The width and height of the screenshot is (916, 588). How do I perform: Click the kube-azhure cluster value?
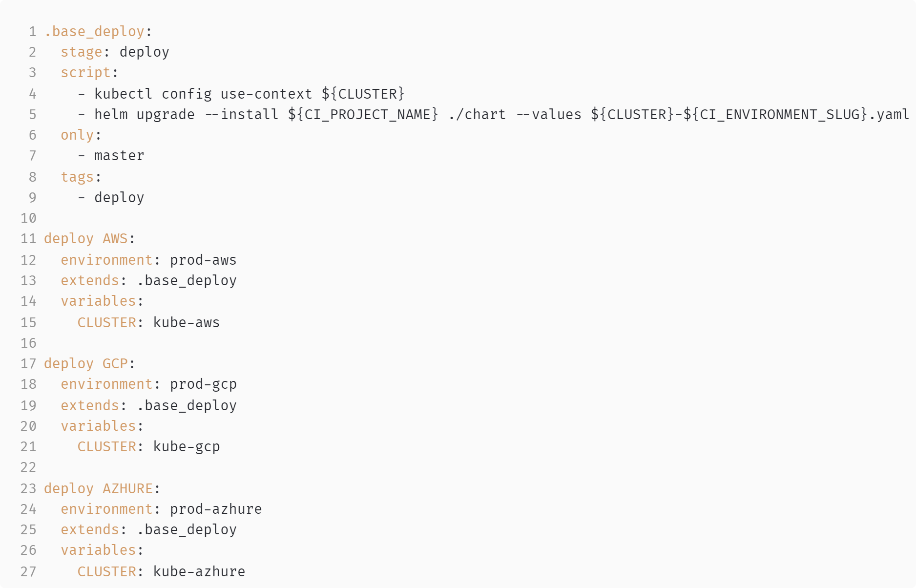[x=199, y=572]
